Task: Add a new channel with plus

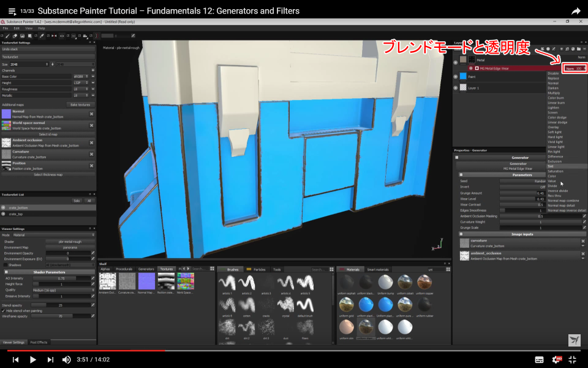Action: [x=92, y=70]
